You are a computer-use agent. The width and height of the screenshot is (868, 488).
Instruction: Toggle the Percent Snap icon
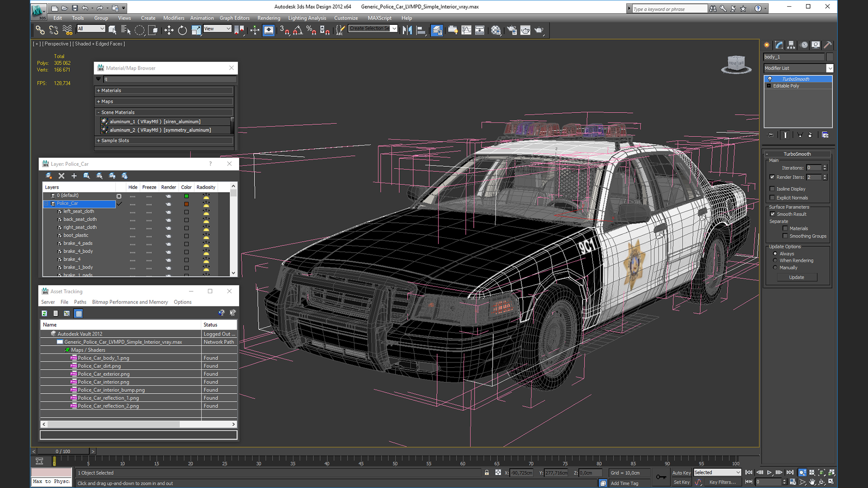(x=311, y=30)
